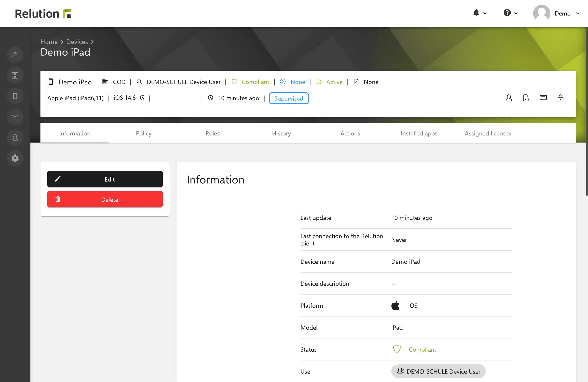This screenshot has height=382, width=588.
Task: Click the blue play circle None icon
Action: coord(283,82)
